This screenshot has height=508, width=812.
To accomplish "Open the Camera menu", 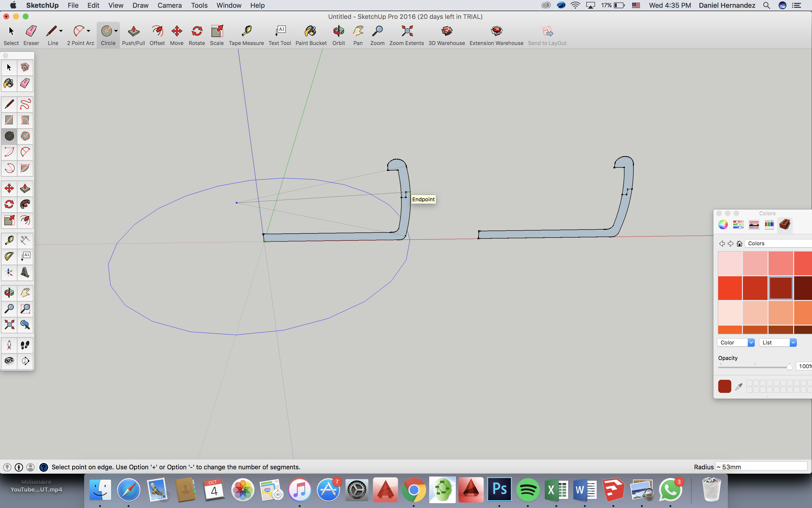I will coord(169,5).
